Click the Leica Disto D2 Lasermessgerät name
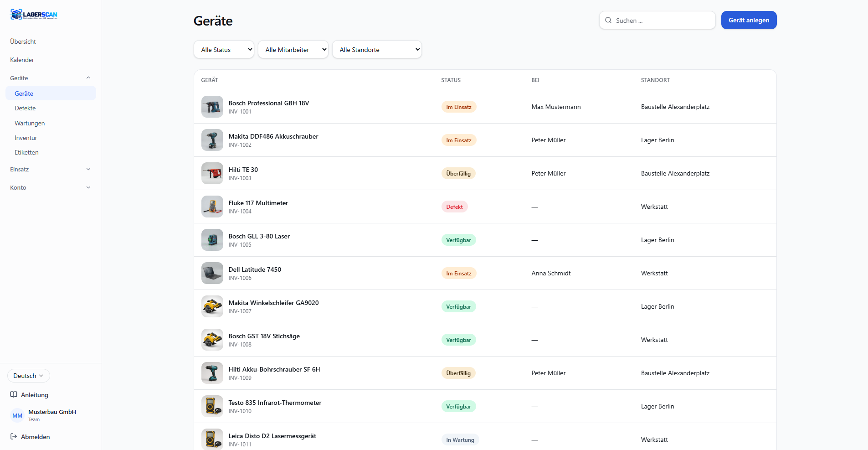868x450 pixels. point(272,436)
